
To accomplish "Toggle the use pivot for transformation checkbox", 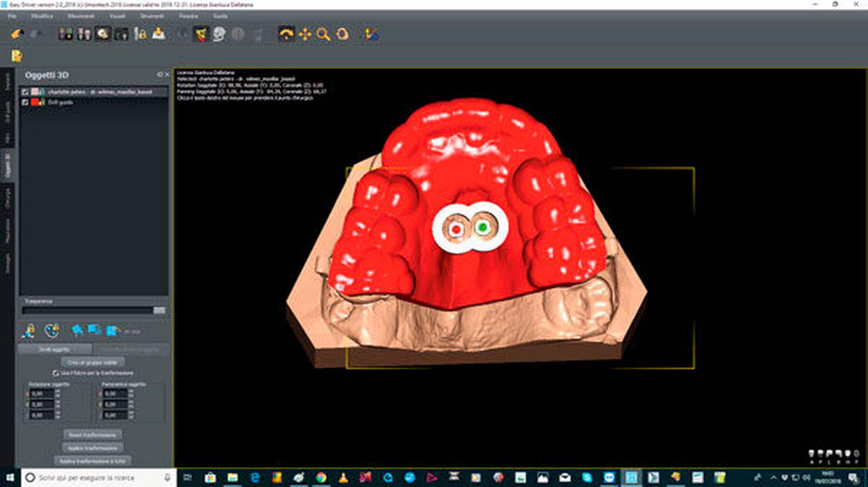I will pyautogui.click(x=56, y=373).
